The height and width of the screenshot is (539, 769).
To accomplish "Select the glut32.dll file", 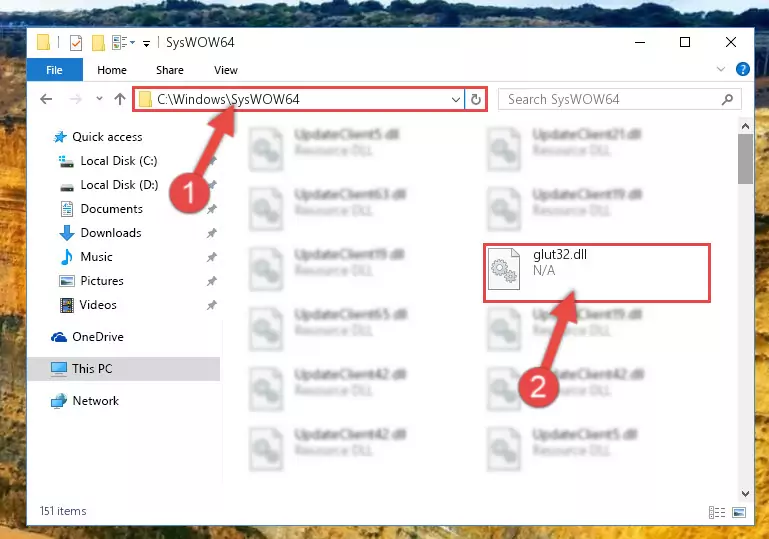I will pyautogui.click(x=597, y=273).
